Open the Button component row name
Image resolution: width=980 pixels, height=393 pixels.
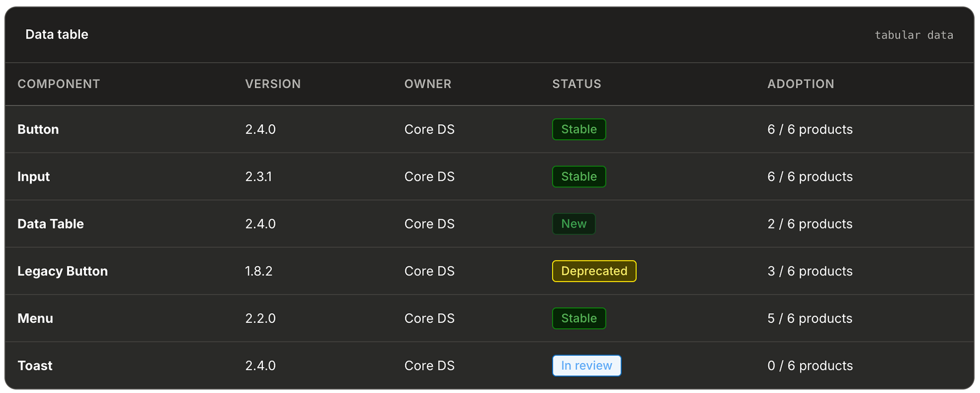point(38,129)
